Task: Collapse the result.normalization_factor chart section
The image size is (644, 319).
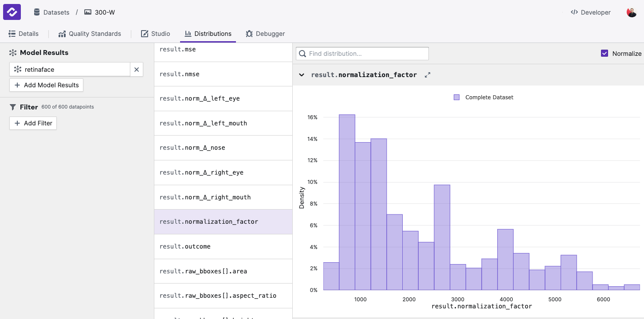Action: pos(302,75)
